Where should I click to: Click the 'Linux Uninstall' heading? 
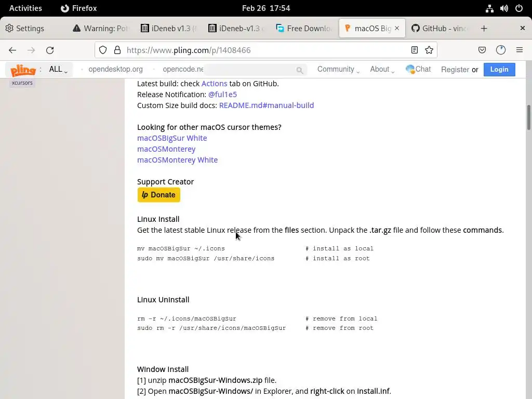[x=163, y=300]
